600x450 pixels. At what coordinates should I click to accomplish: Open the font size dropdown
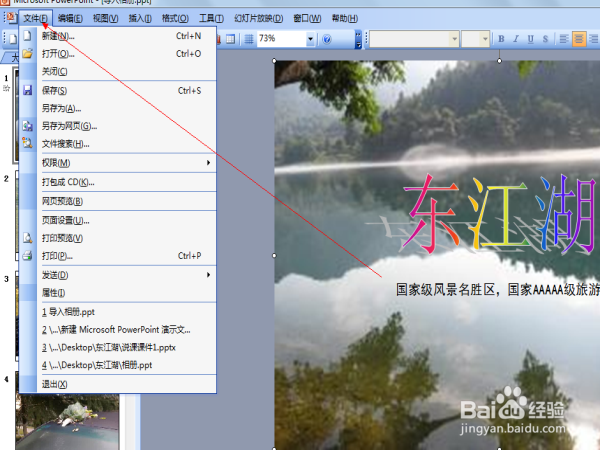pos(485,39)
